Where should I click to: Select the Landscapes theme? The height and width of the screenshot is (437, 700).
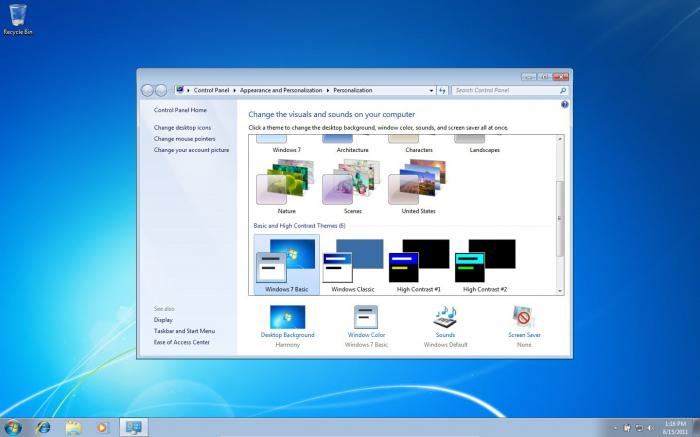pyautogui.click(x=484, y=145)
